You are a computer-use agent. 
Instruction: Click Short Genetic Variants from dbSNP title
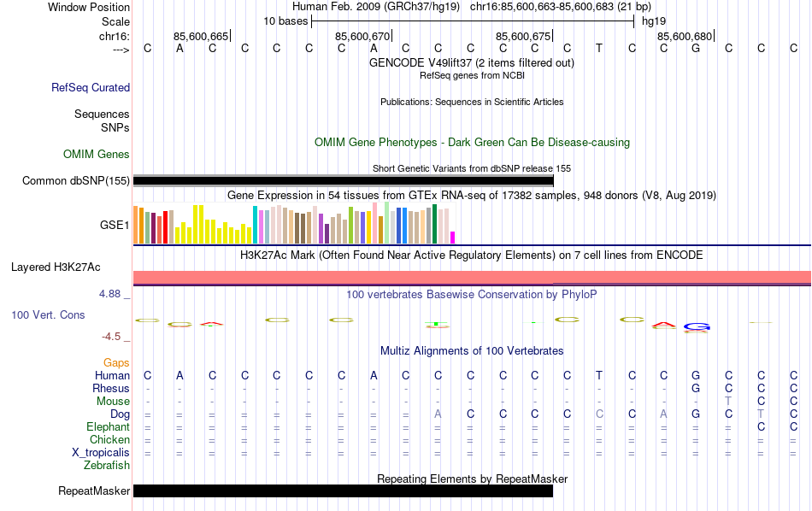pyautogui.click(x=472, y=168)
